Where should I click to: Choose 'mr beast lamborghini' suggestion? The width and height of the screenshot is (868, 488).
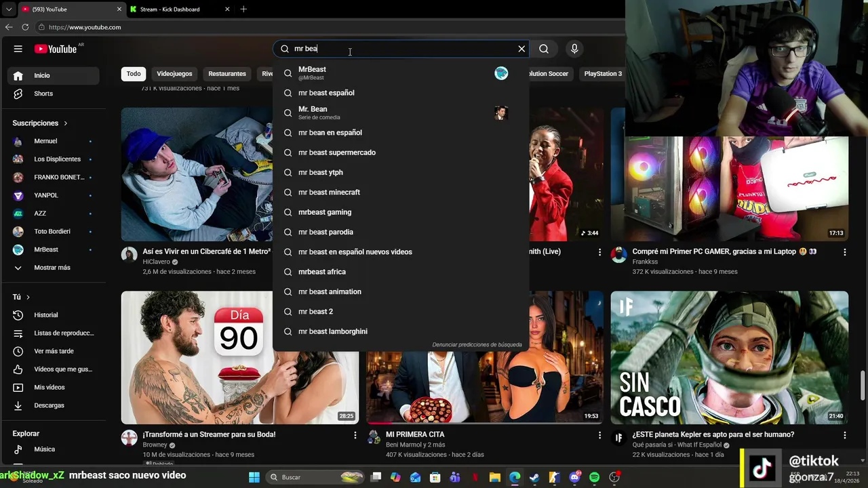click(401, 331)
